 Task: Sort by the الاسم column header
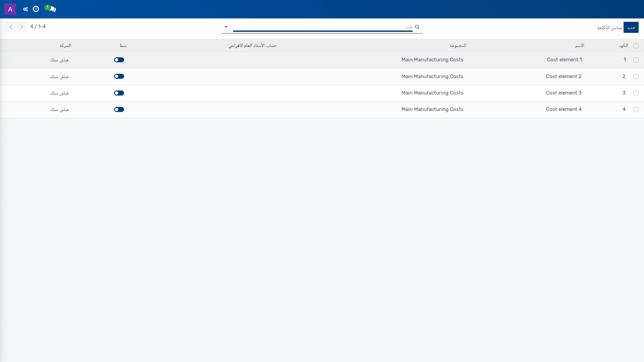click(580, 46)
